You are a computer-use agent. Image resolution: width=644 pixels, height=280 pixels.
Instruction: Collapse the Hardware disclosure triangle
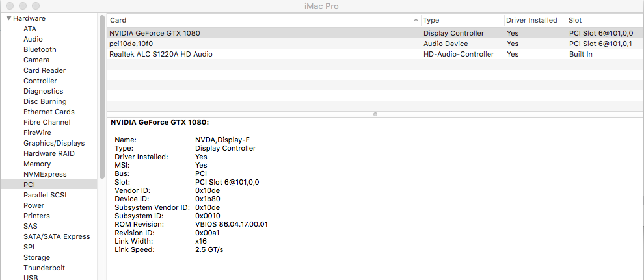click(x=8, y=18)
